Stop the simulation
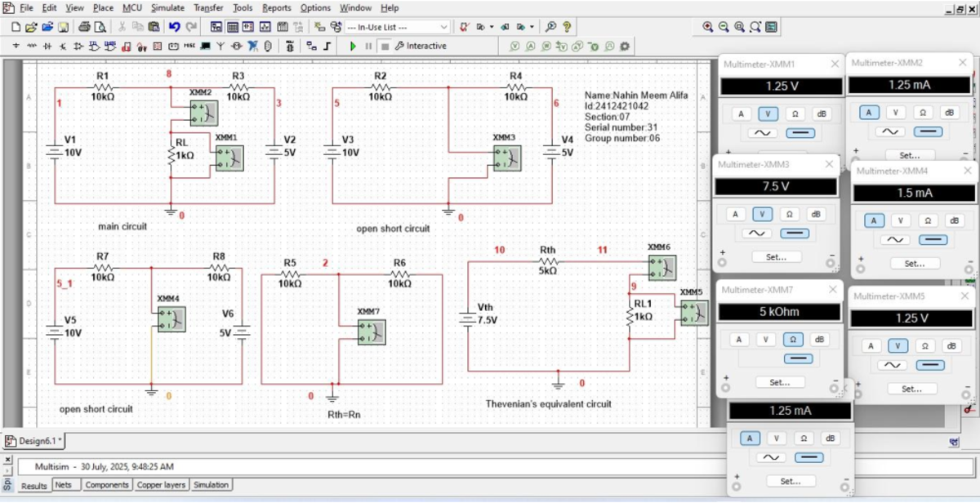 pyautogui.click(x=384, y=46)
